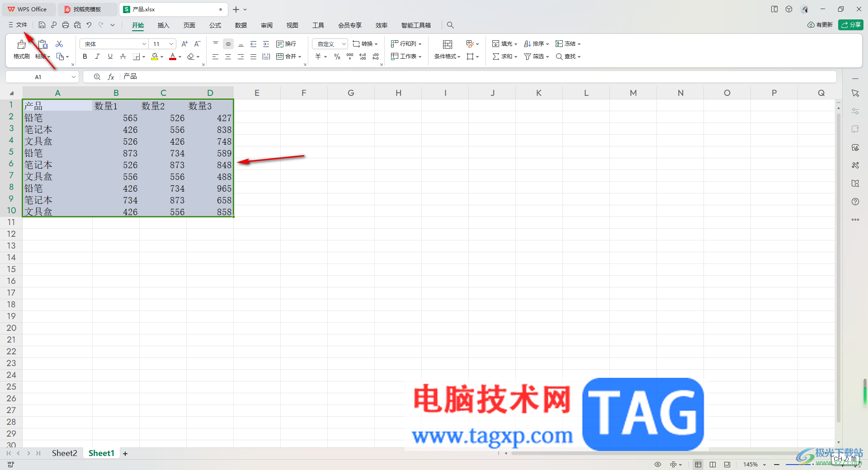Apply thousands separator format
Screen dimensions: 868x470
click(x=350, y=56)
